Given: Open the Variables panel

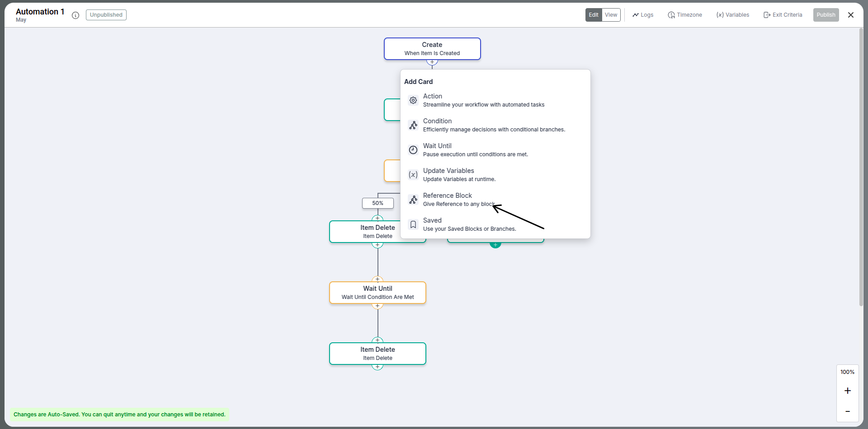Looking at the screenshot, I should tap(733, 15).
